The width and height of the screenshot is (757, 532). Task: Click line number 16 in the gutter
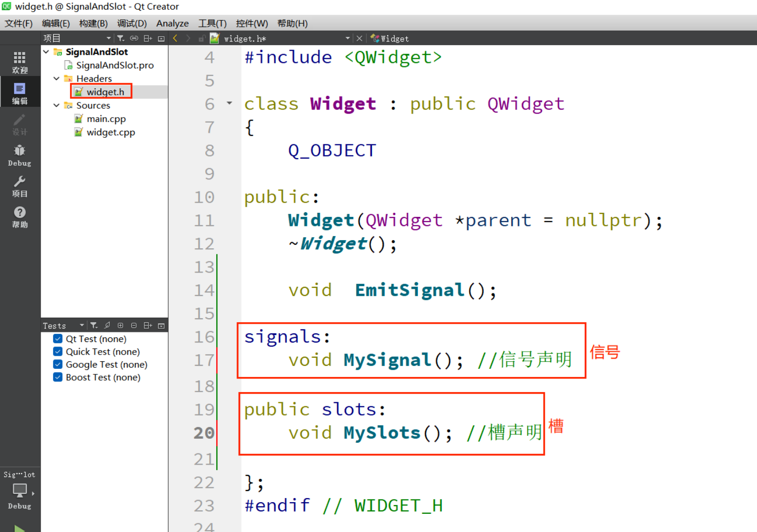pos(204,337)
